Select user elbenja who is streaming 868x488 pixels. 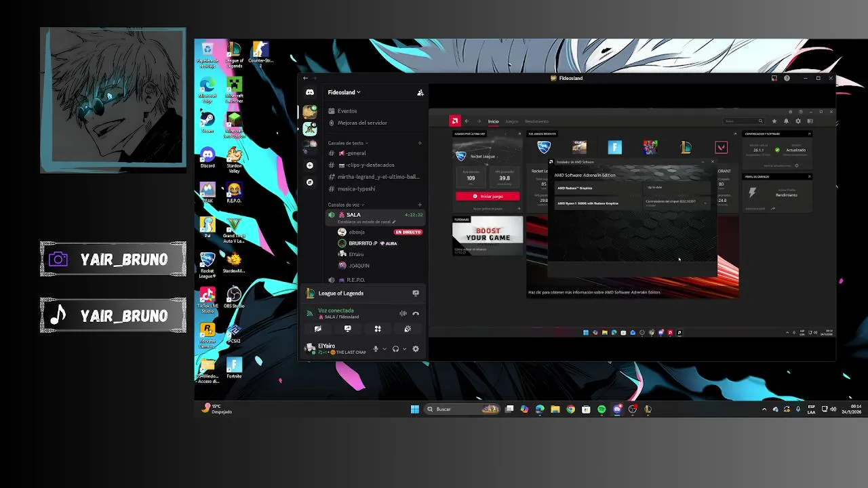point(380,232)
